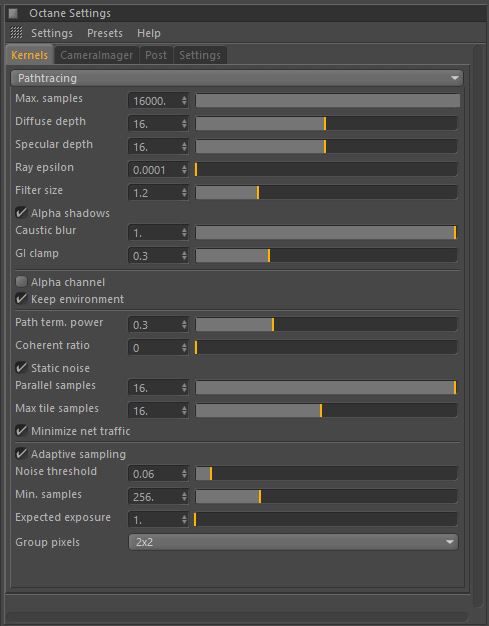Viewport: 489px width, 626px height.
Task: Toggle the Minimize net traffic checkbox
Action: coord(21,431)
